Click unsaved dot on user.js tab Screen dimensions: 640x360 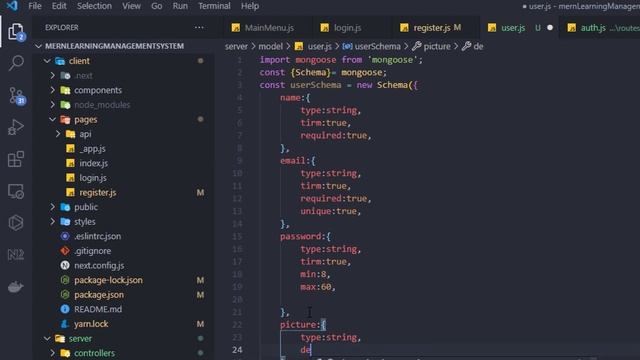(550, 28)
